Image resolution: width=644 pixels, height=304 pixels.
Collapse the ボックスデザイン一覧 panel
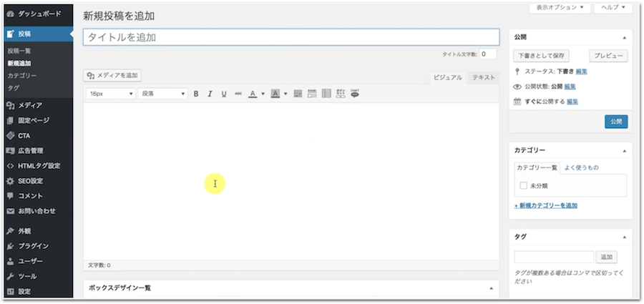(491, 288)
